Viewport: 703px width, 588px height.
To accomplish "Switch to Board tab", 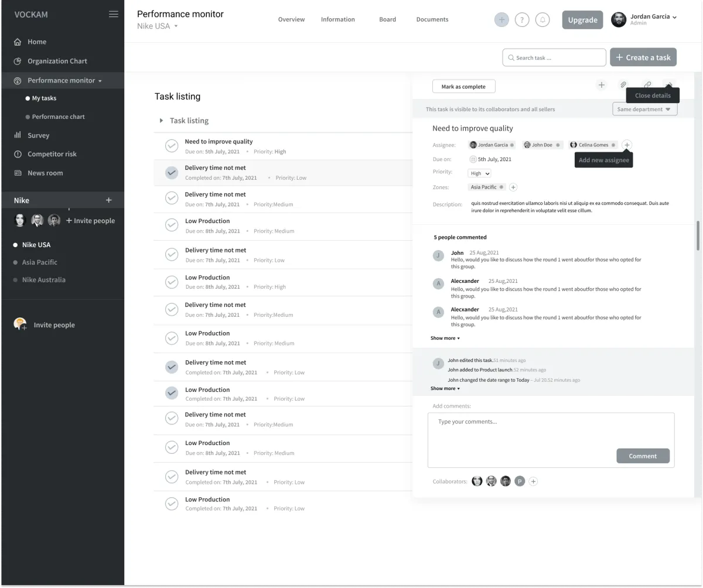I will pyautogui.click(x=387, y=19).
